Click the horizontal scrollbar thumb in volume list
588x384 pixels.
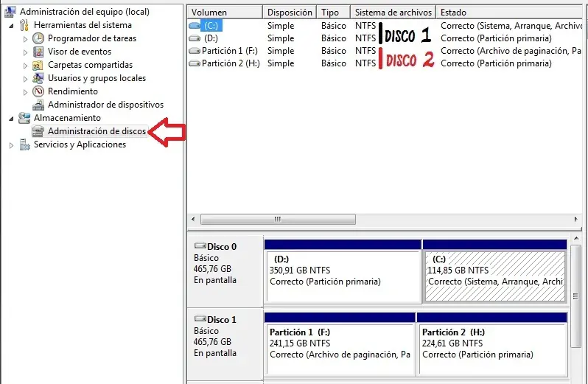point(278,219)
